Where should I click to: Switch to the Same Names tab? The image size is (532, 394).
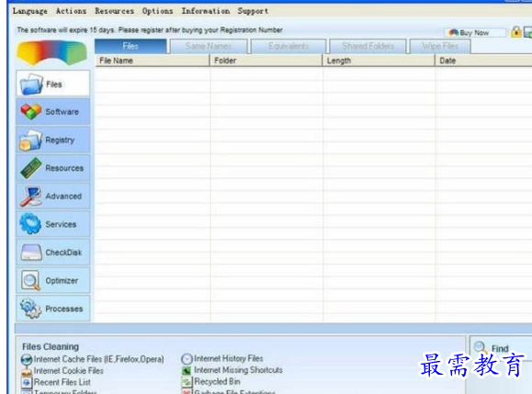[x=209, y=46]
